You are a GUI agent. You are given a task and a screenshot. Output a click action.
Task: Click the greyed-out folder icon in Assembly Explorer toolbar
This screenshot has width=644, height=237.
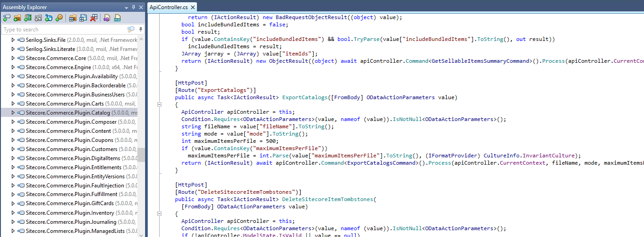point(38,18)
